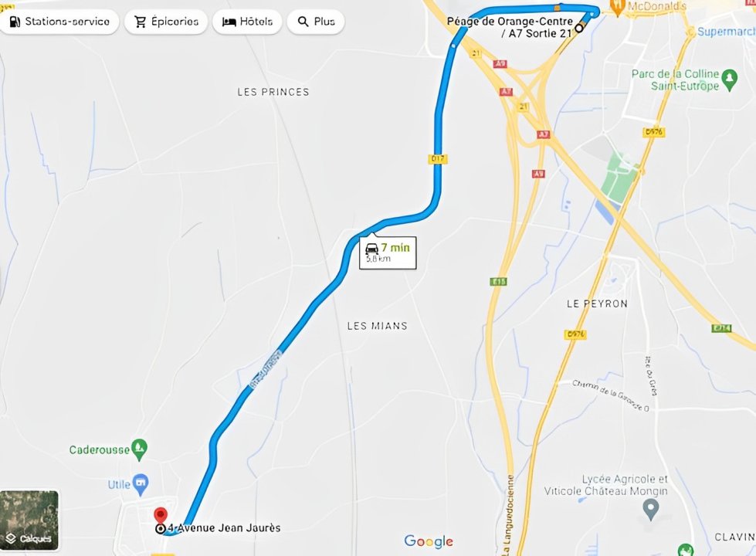Open the Hôtels filter chip
Screen dimensions: 756x556
(x=247, y=22)
